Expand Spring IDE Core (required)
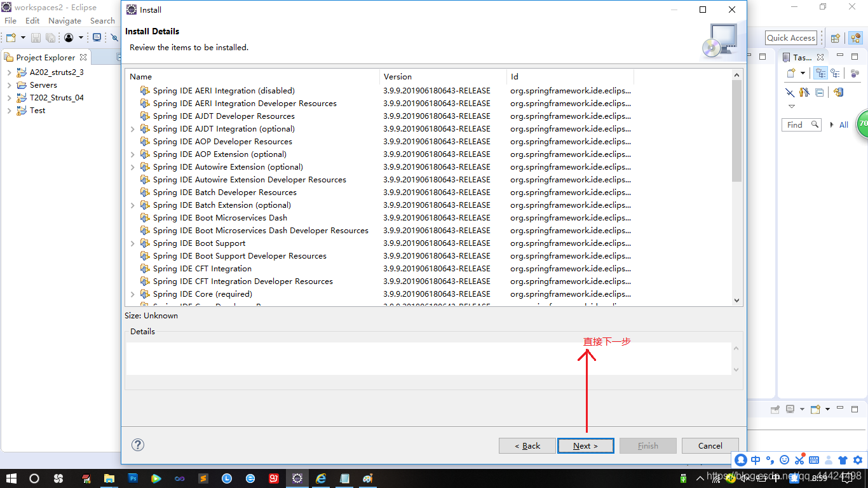868x488 pixels. [133, 294]
